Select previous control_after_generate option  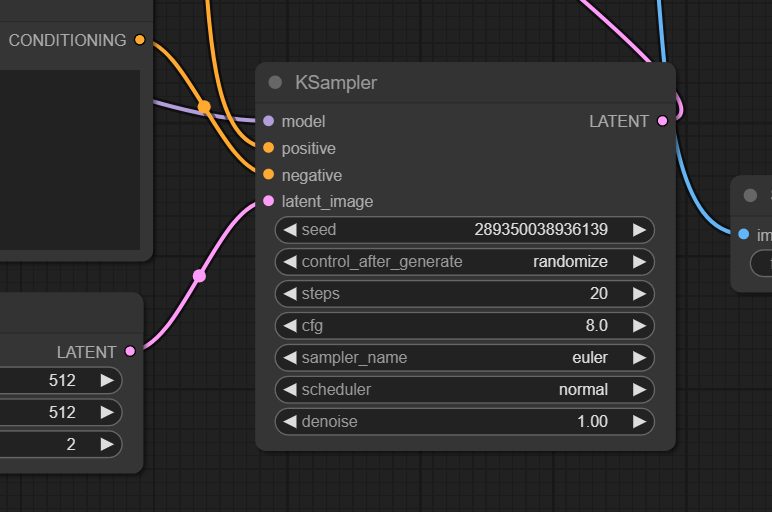[290, 262]
